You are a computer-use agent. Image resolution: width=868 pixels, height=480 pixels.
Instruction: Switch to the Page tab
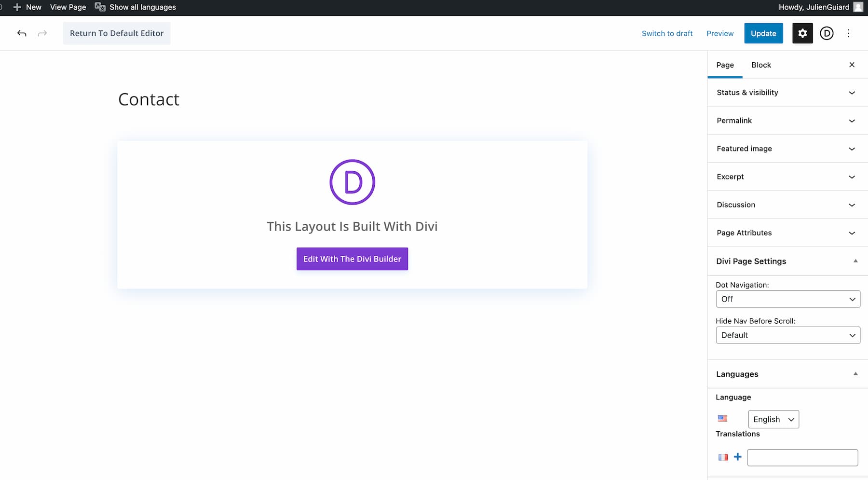tap(725, 65)
